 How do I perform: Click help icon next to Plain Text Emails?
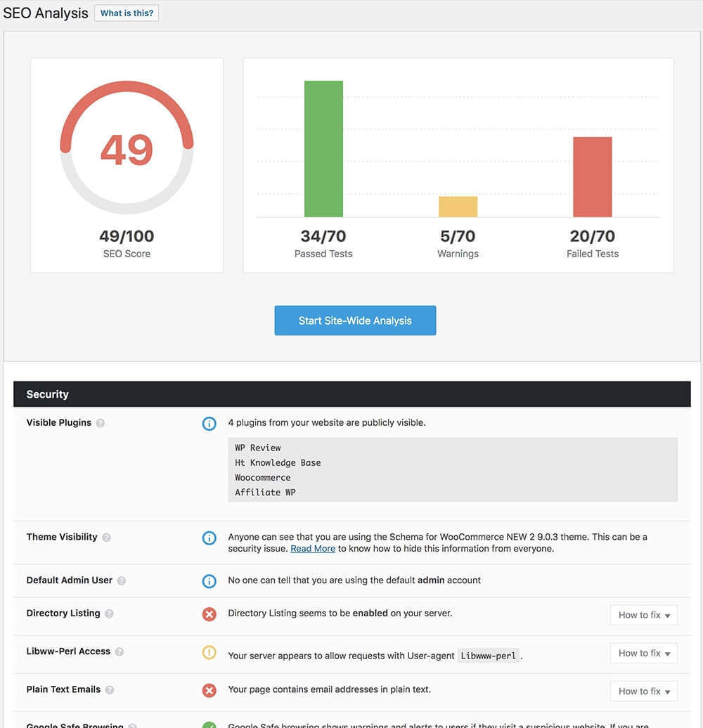[x=110, y=690]
